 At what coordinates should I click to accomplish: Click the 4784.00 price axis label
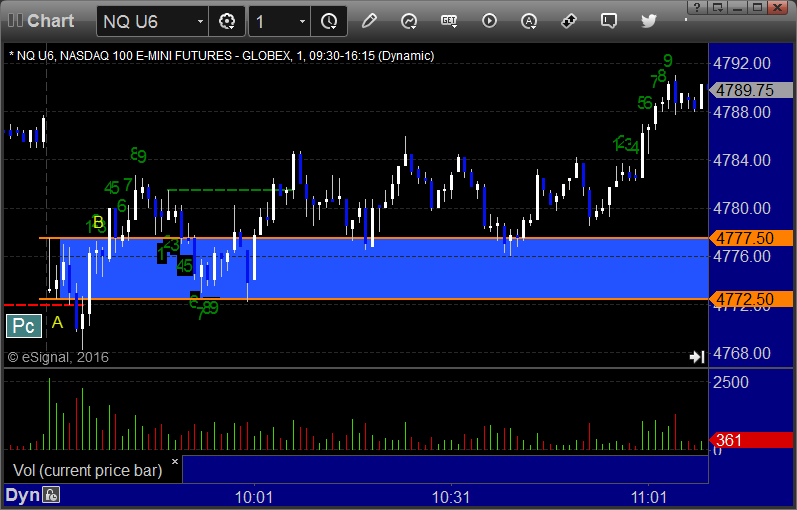(x=742, y=160)
